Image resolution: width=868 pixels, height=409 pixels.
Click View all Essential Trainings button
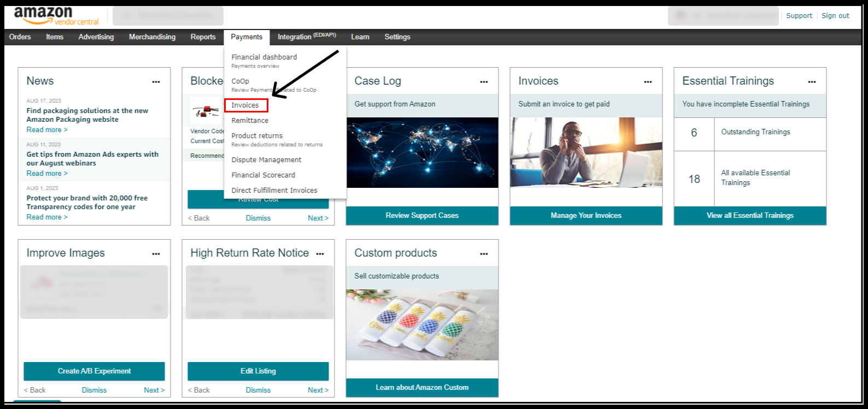pos(750,216)
